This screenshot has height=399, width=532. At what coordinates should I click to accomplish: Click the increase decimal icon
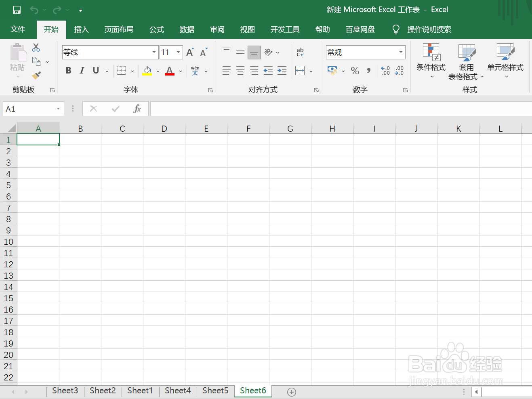tap(385, 71)
